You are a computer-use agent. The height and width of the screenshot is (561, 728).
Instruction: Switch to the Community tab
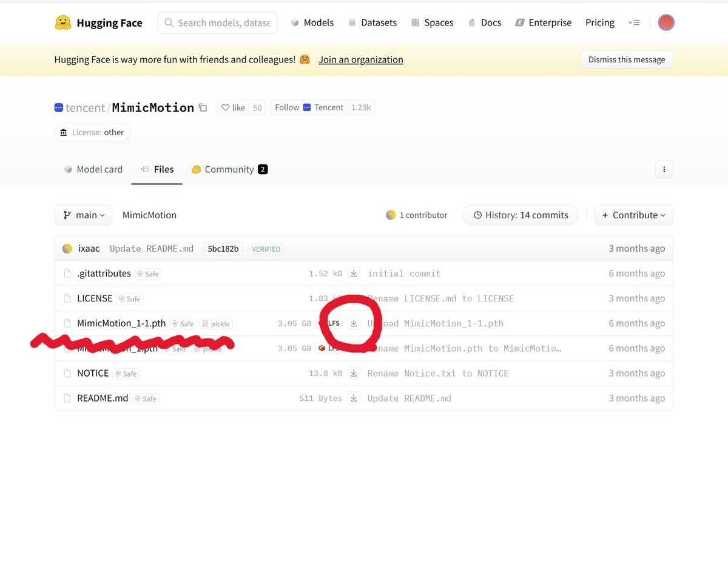(x=229, y=169)
